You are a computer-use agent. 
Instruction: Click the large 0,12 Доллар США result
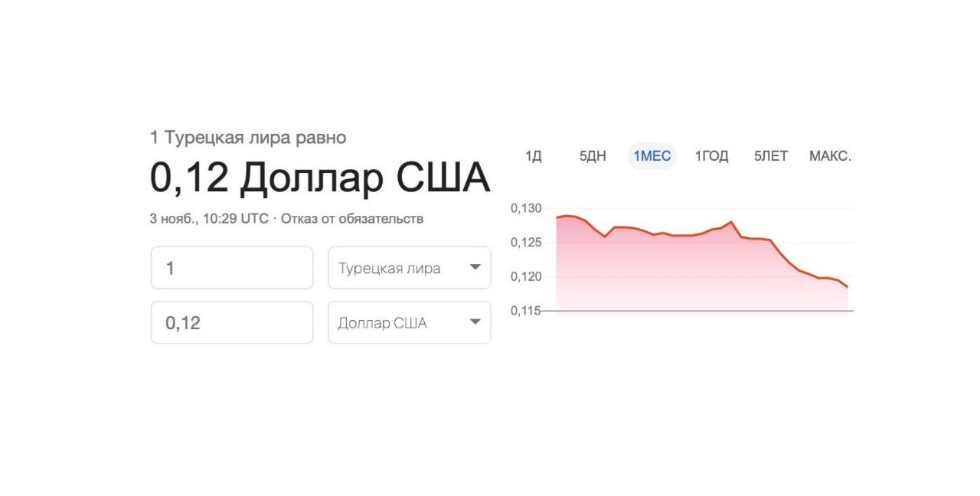(x=319, y=178)
